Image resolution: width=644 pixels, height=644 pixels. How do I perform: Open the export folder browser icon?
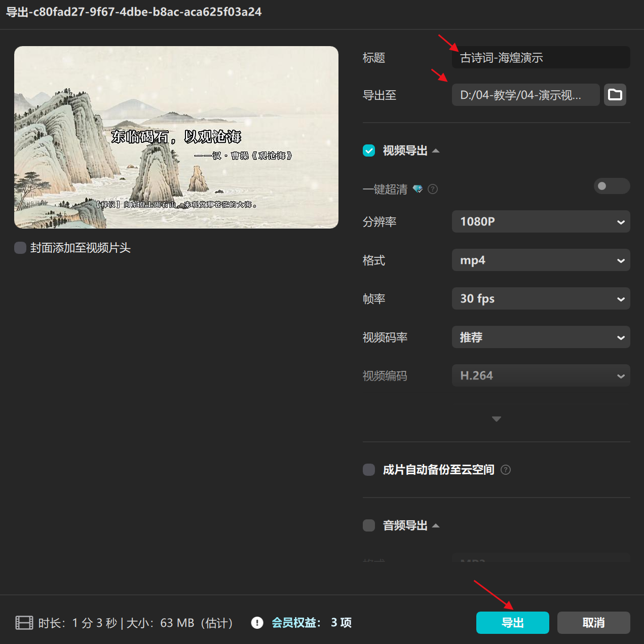[615, 95]
